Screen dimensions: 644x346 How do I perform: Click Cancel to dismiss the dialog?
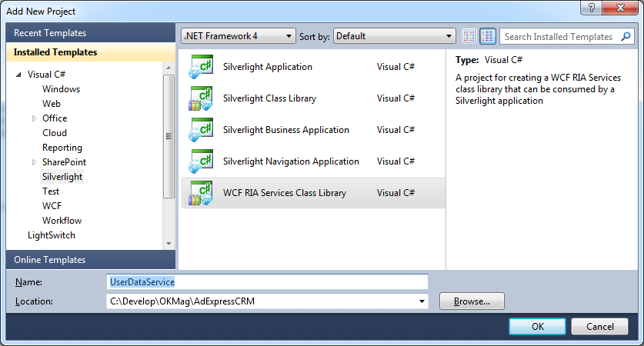click(x=599, y=326)
